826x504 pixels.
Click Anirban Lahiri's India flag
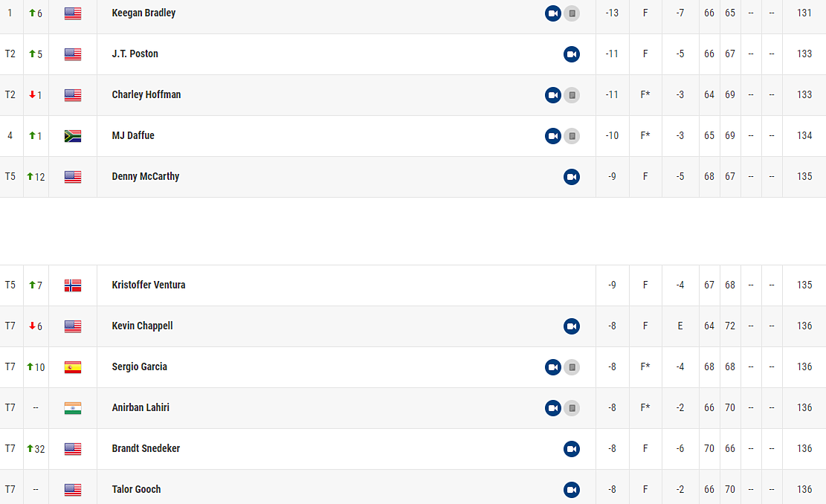point(73,408)
